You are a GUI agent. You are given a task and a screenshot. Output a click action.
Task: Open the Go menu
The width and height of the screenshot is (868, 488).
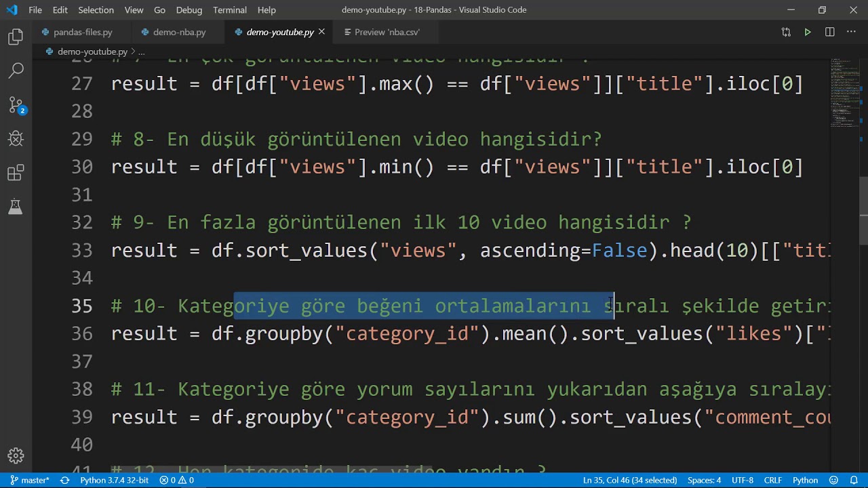point(159,10)
